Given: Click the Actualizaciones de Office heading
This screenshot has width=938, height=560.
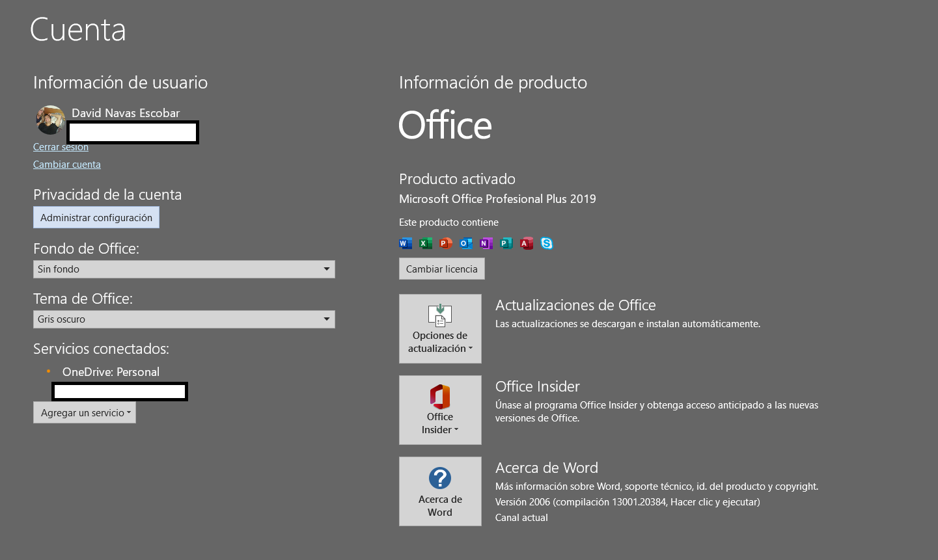Looking at the screenshot, I should pyautogui.click(x=575, y=305).
